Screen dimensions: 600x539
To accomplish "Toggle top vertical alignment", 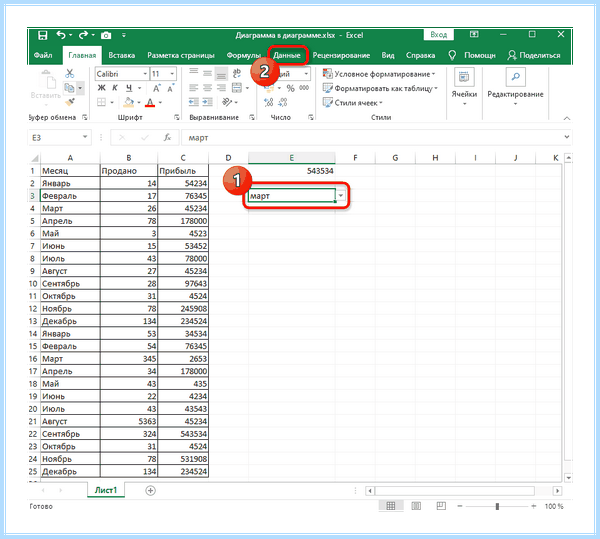I will [194, 73].
